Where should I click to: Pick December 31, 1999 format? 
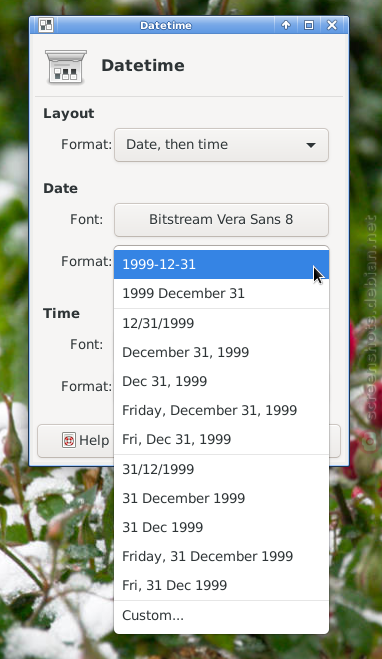[221, 352]
